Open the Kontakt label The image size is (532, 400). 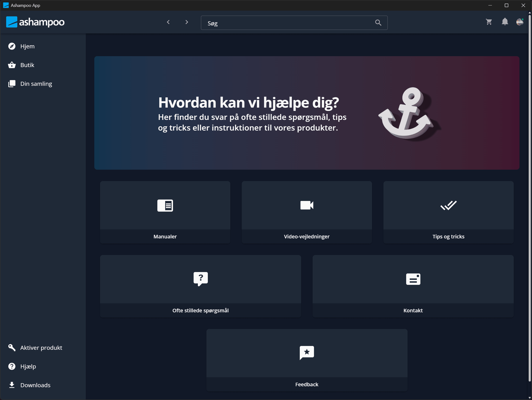(x=413, y=310)
